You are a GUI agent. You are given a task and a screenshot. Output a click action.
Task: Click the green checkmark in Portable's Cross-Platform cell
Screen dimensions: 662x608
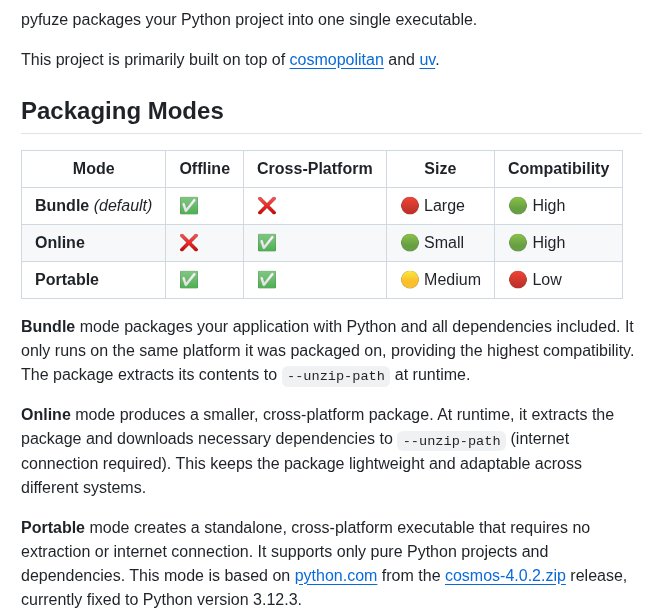point(266,280)
